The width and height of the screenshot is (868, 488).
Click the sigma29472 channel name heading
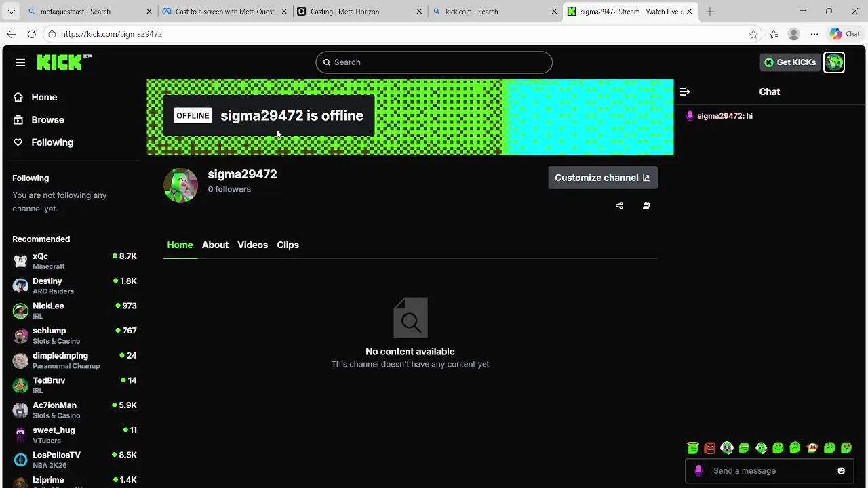(242, 174)
